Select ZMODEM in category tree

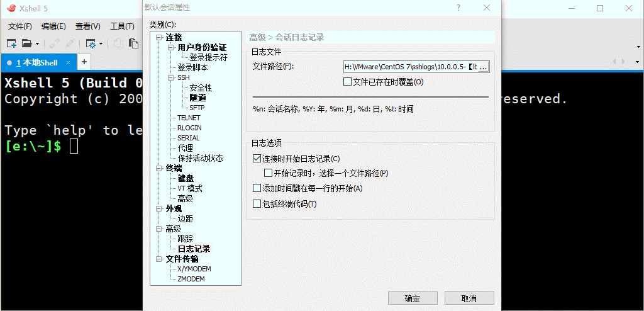[x=191, y=279]
